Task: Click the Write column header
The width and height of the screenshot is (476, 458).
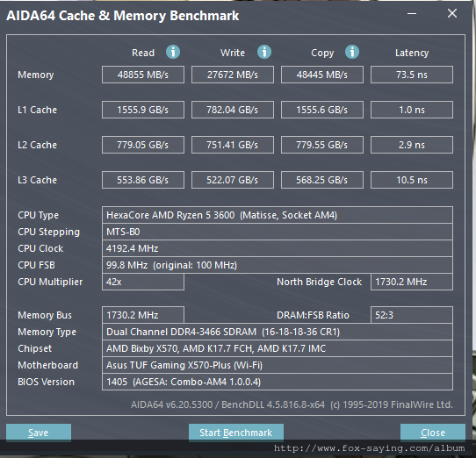Action: (x=233, y=53)
